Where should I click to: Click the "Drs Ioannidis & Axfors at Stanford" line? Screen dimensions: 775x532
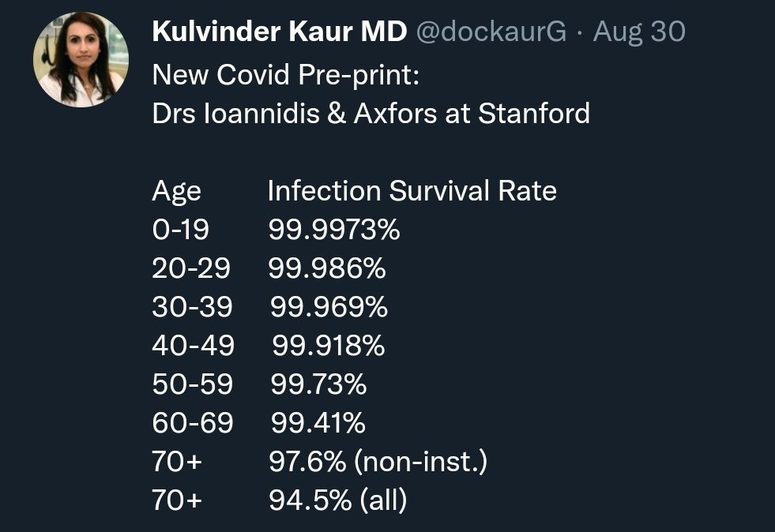coord(371,114)
